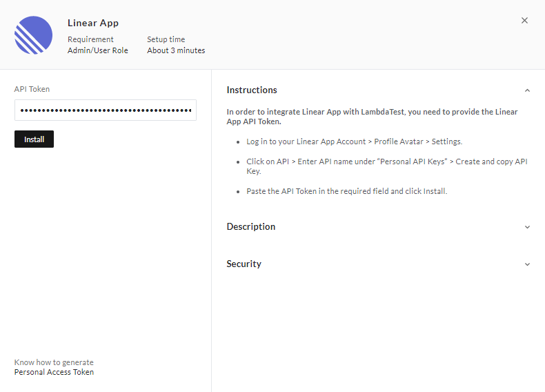Click the bold LambdaTest integration intro paragraph
Viewport: 545px width, 392px height.
[372, 117]
